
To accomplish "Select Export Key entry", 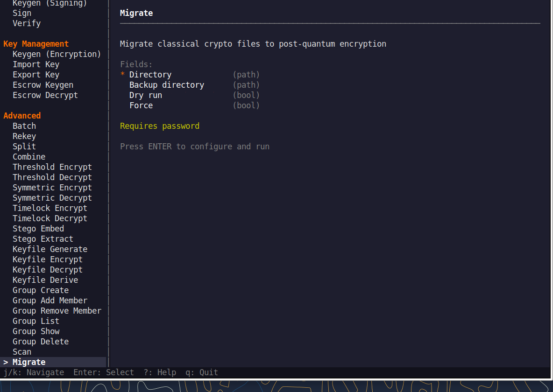I will 36,74.
